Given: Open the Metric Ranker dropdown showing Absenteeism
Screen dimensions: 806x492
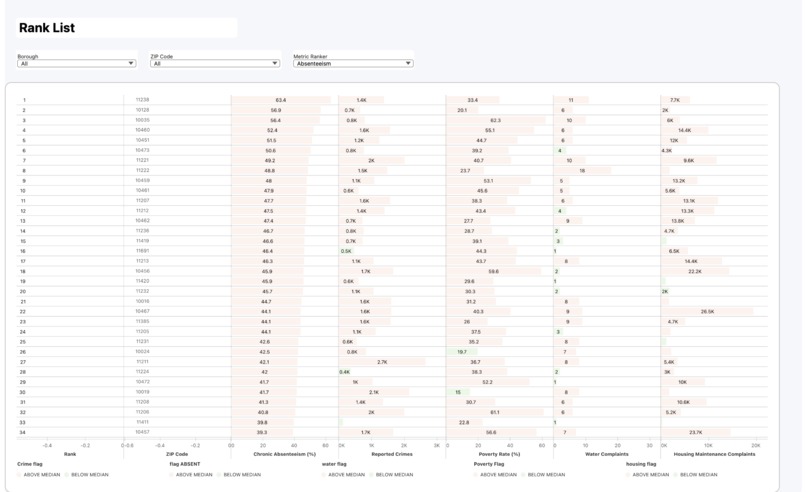Looking at the screenshot, I should coord(353,63).
